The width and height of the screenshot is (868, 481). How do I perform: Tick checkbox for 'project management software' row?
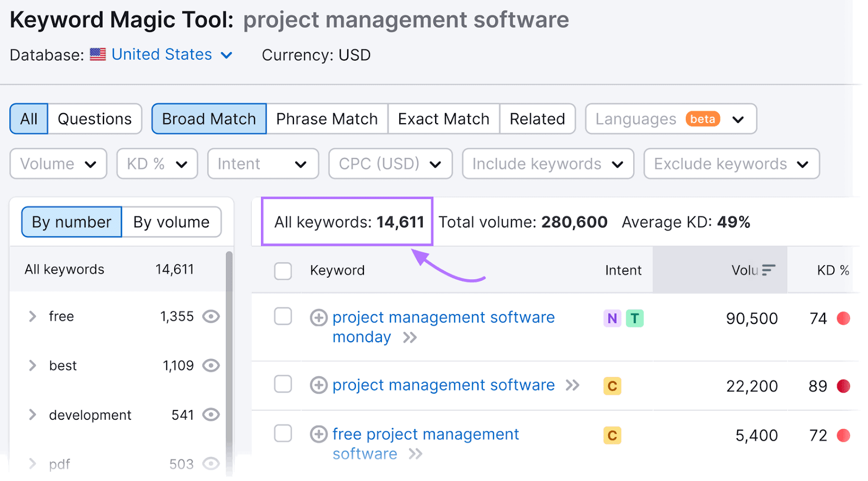coord(283,384)
